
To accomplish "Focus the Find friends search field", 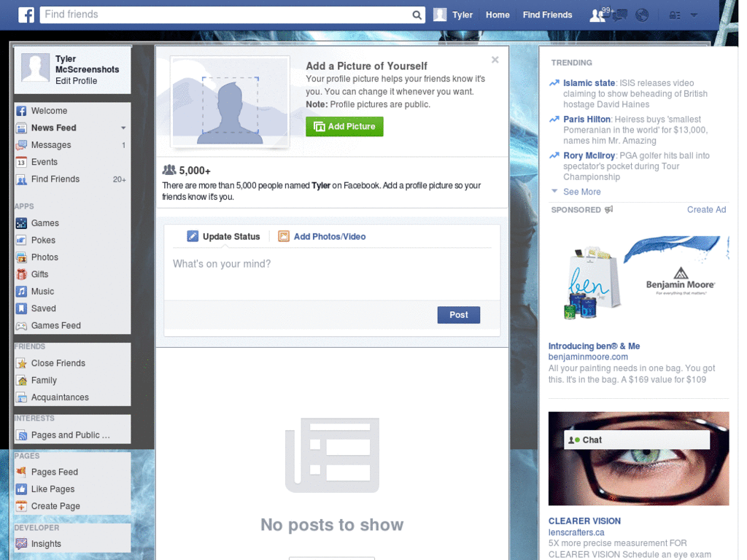I will point(225,15).
